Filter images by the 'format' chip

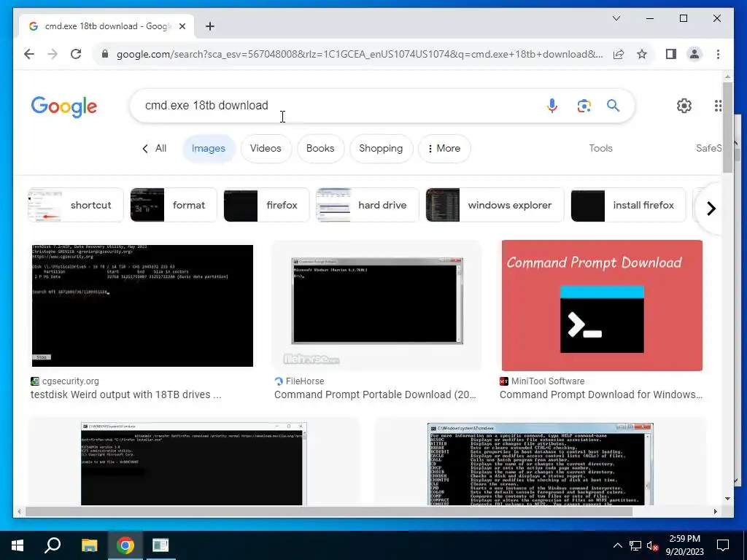(174, 205)
